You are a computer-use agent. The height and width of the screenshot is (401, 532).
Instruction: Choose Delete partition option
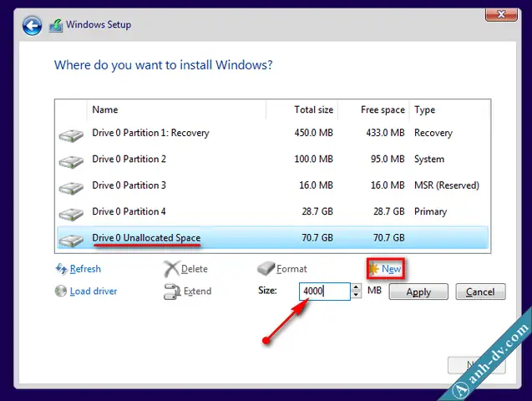click(195, 269)
